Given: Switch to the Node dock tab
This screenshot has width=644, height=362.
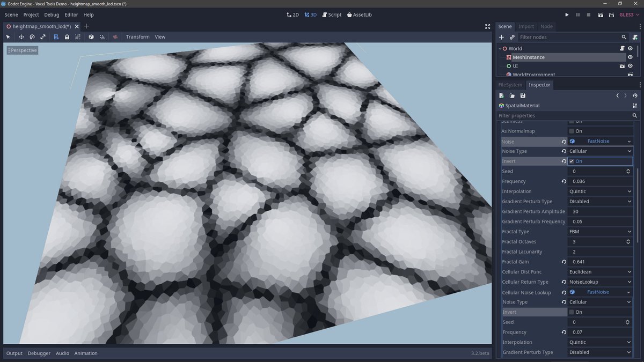Looking at the screenshot, I should 546,26.
